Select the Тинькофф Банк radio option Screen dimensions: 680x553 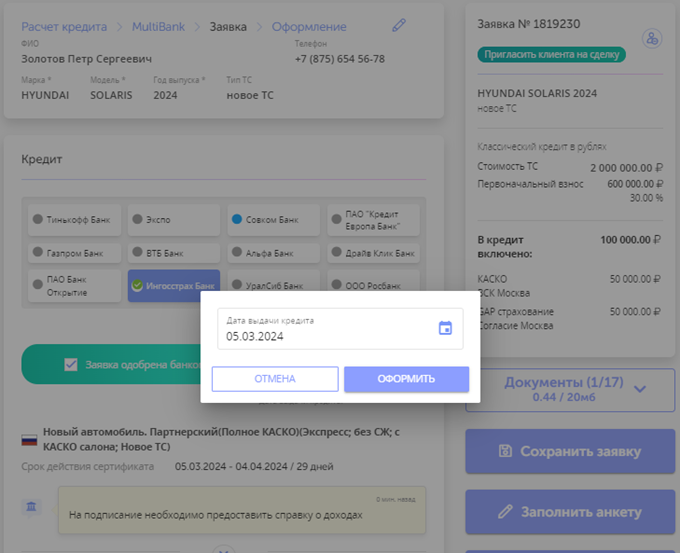(x=38, y=219)
